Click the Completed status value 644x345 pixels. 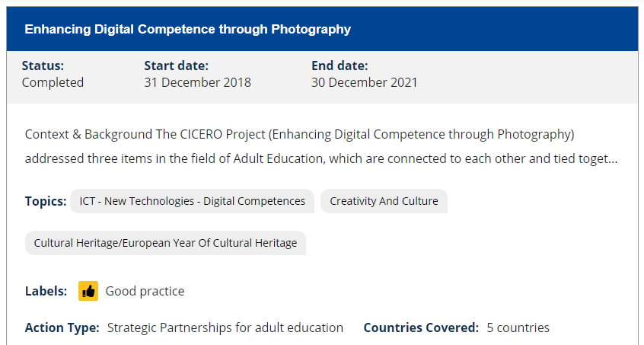pyautogui.click(x=53, y=82)
